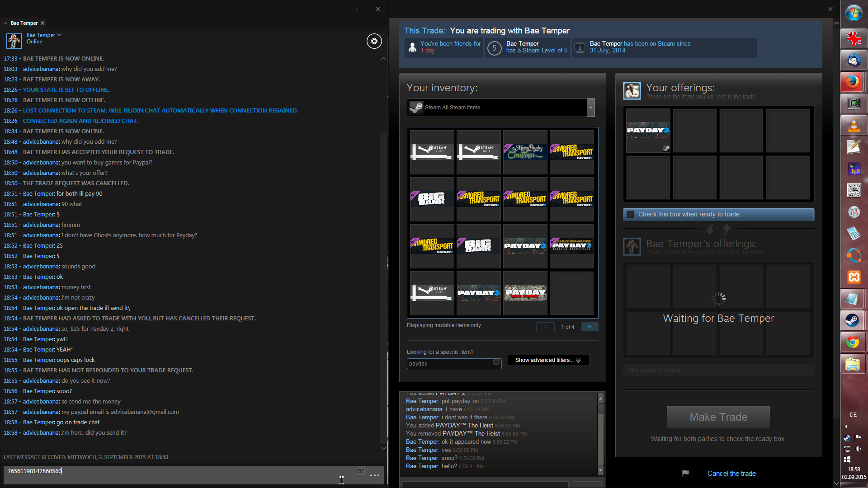Check the ready to trade box

(x=631, y=215)
